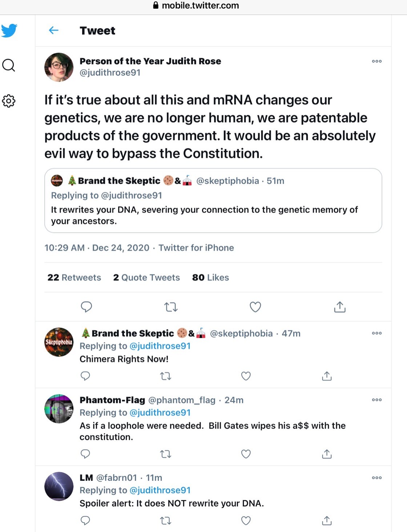Retweet the main mRNA tweet
407x532 pixels.
(171, 307)
